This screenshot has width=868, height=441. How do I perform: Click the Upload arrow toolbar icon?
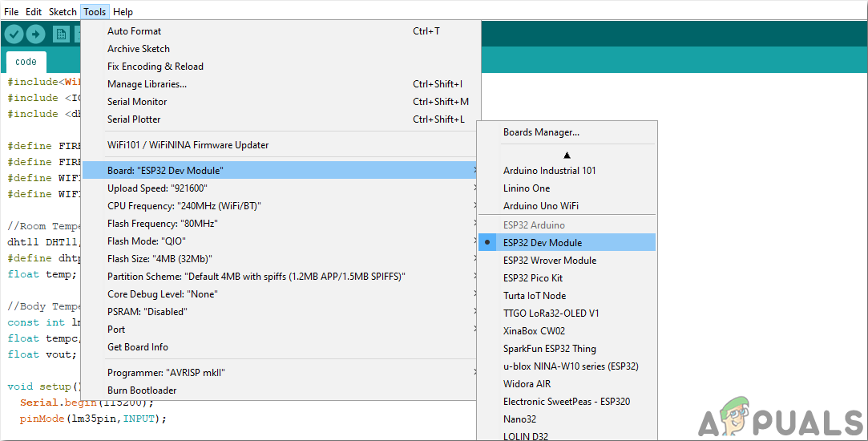click(x=35, y=34)
